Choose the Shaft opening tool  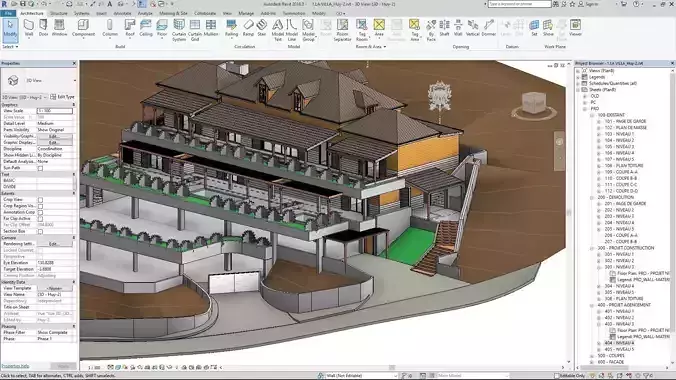pos(444,28)
